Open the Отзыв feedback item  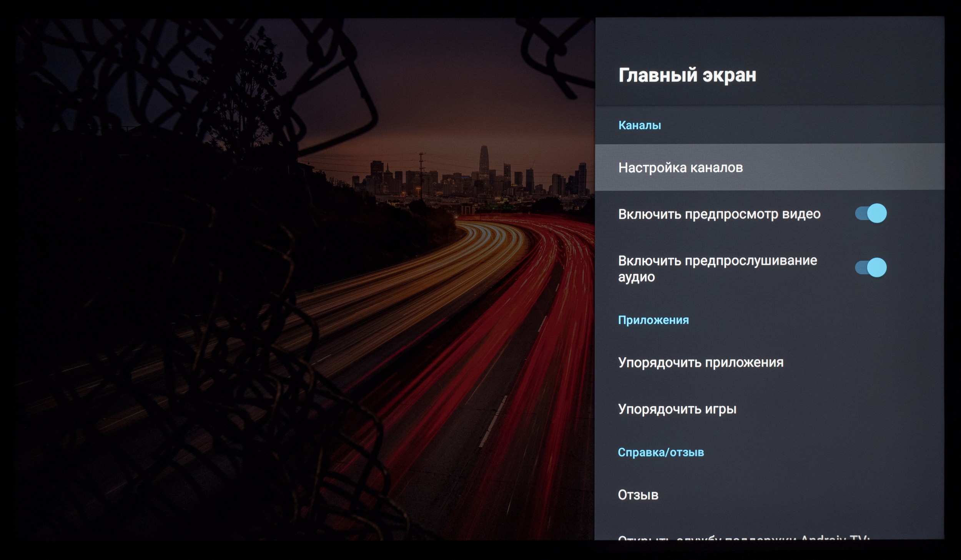tap(638, 495)
